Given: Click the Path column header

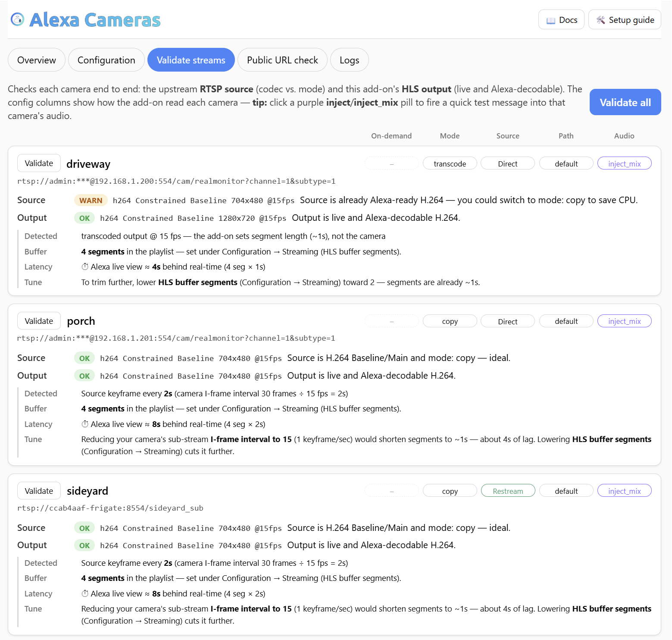Looking at the screenshot, I should point(566,136).
